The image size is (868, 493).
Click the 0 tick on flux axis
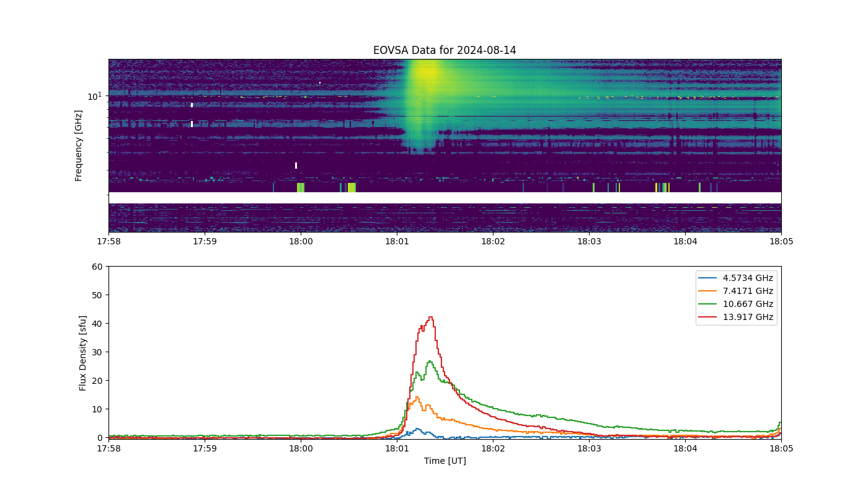tap(100, 438)
